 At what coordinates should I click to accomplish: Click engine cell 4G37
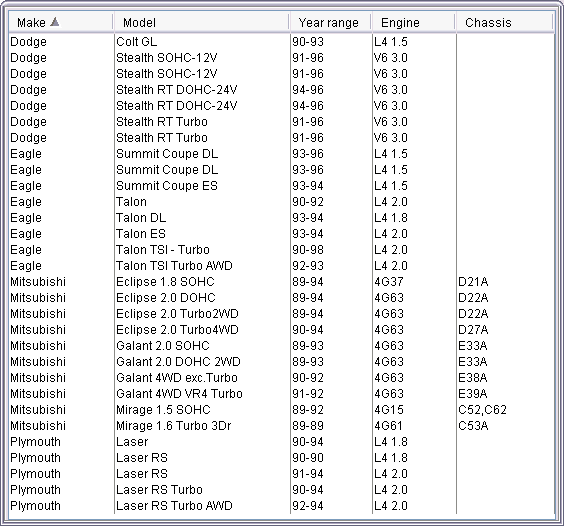coord(414,282)
